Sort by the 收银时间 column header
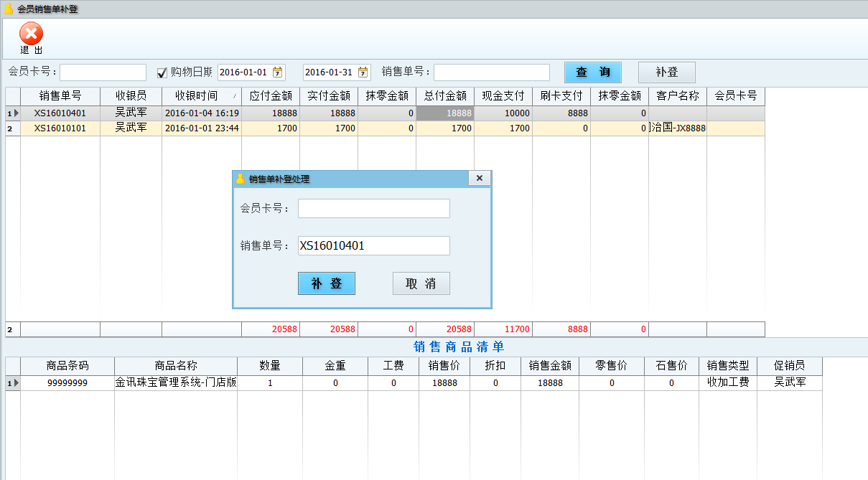 point(201,96)
